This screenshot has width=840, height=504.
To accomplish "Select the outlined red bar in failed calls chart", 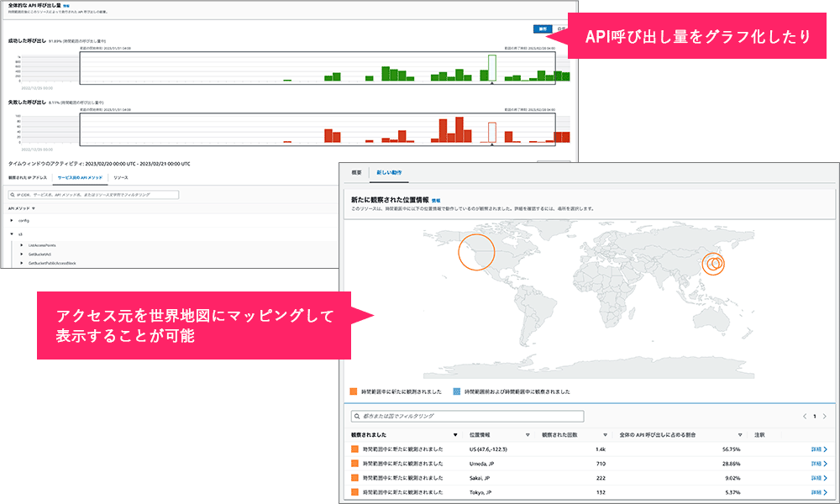I will click(x=491, y=133).
